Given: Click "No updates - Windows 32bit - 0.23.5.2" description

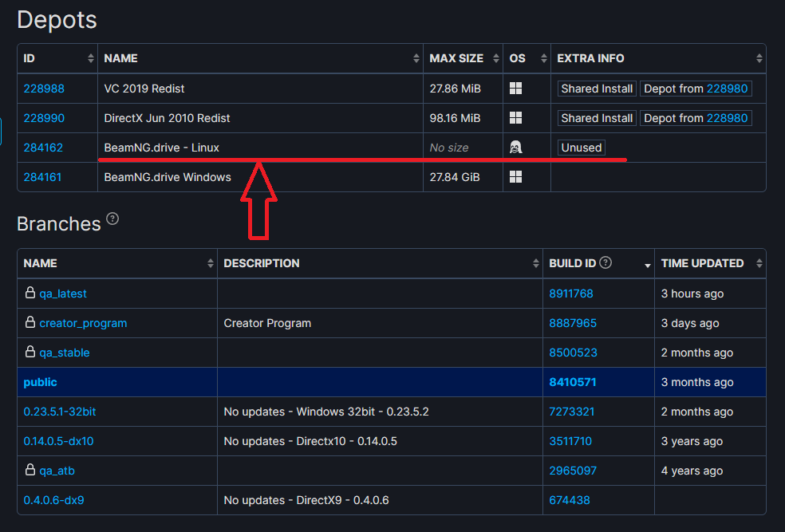Looking at the screenshot, I should [x=326, y=412].
